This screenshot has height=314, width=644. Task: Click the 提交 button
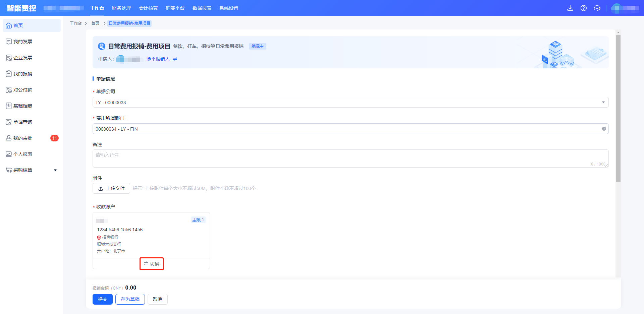(x=102, y=299)
